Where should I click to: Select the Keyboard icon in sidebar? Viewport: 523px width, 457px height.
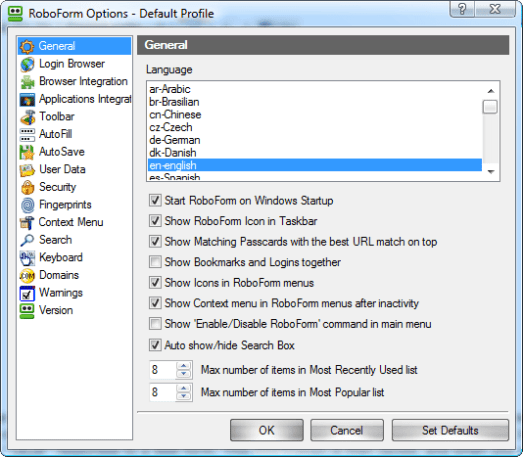pyautogui.click(x=27, y=258)
